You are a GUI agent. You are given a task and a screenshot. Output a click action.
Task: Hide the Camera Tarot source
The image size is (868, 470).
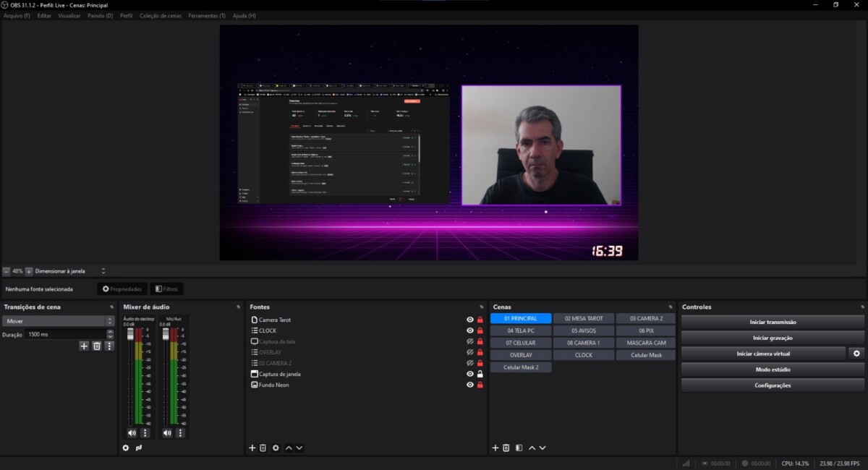[469, 320]
